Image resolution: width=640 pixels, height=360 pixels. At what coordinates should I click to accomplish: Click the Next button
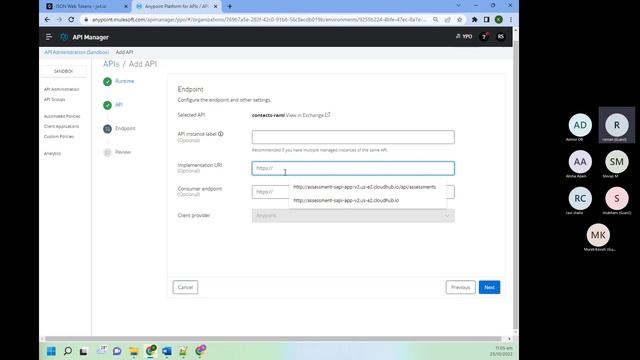(x=489, y=287)
